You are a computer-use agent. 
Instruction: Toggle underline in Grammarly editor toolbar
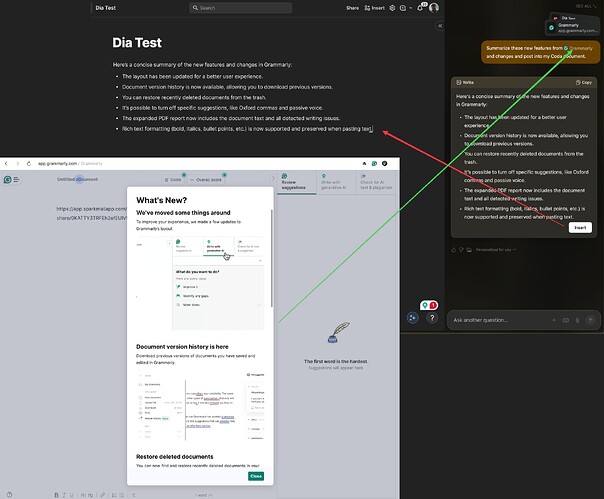point(71,495)
